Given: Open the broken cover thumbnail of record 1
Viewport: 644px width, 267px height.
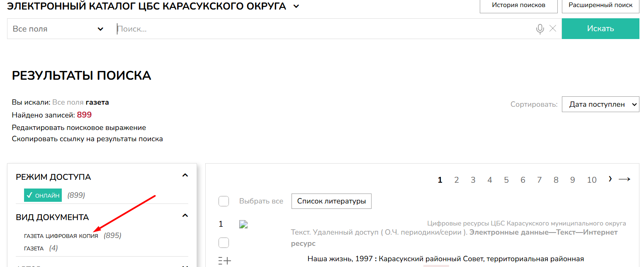Looking at the screenshot, I should click(x=243, y=225).
